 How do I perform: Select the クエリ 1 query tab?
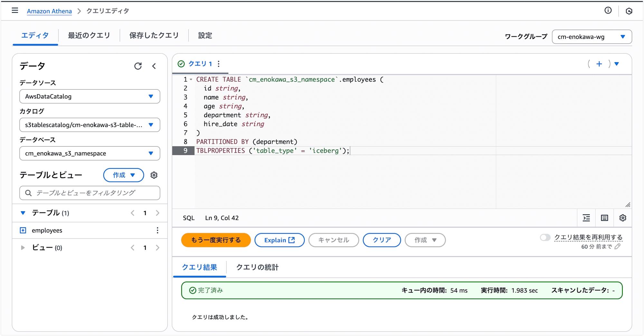point(200,64)
